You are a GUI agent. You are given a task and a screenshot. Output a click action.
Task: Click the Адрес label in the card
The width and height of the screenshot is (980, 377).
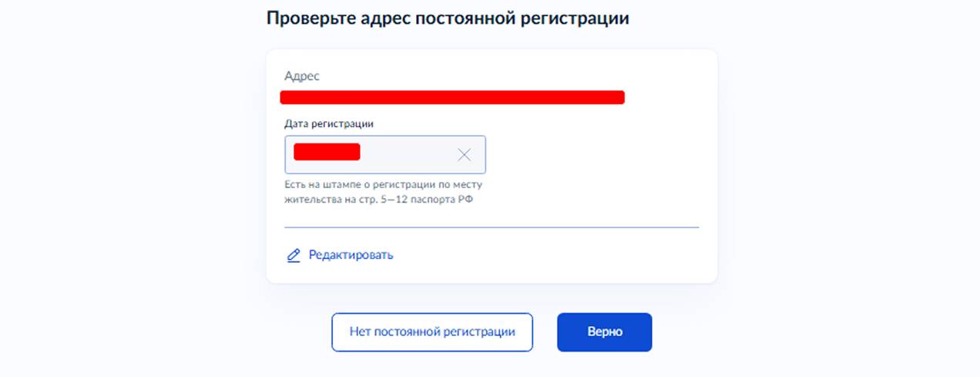coord(302,76)
